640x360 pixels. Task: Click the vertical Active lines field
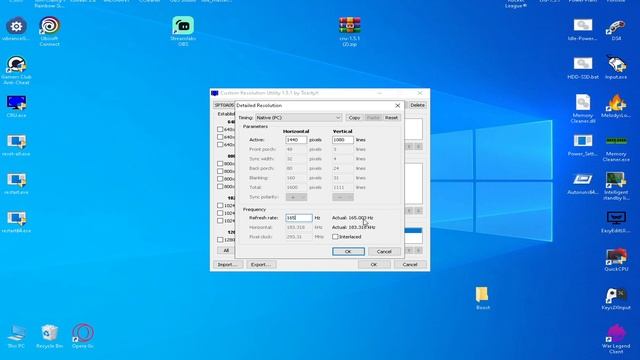tap(342, 140)
